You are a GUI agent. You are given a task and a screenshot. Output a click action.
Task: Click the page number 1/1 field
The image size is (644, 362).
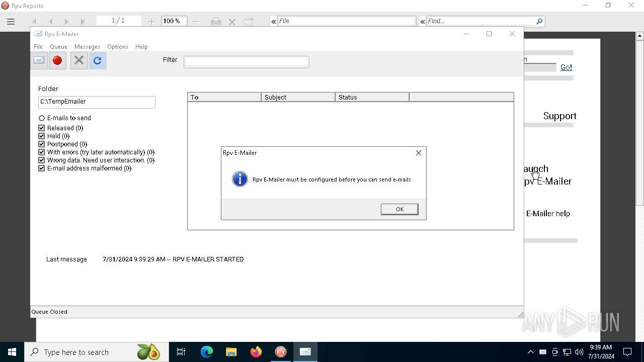(x=119, y=21)
